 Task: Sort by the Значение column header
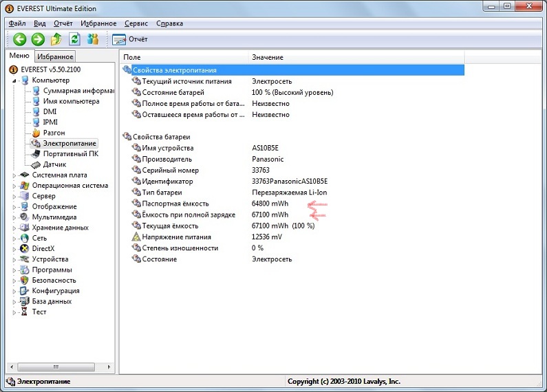pos(356,57)
